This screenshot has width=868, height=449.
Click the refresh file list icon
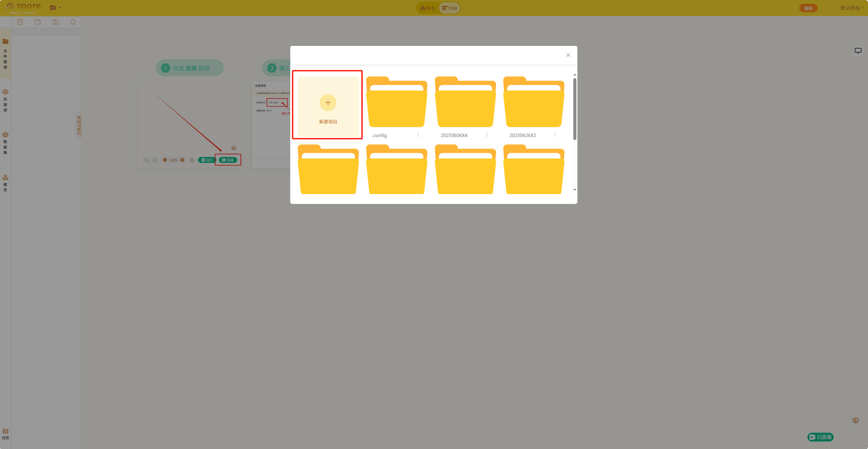(x=73, y=22)
